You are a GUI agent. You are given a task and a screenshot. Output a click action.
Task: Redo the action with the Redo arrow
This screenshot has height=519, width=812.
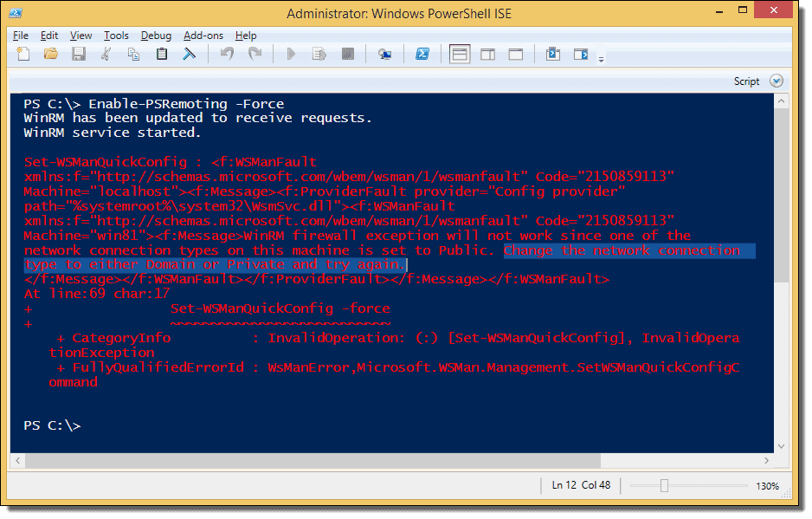coord(255,54)
